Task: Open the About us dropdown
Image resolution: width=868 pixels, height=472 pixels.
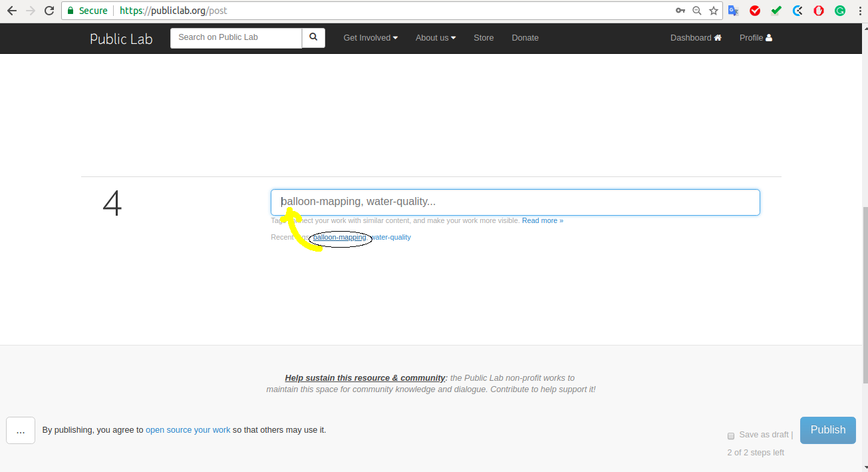Action: (x=435, y=38)
